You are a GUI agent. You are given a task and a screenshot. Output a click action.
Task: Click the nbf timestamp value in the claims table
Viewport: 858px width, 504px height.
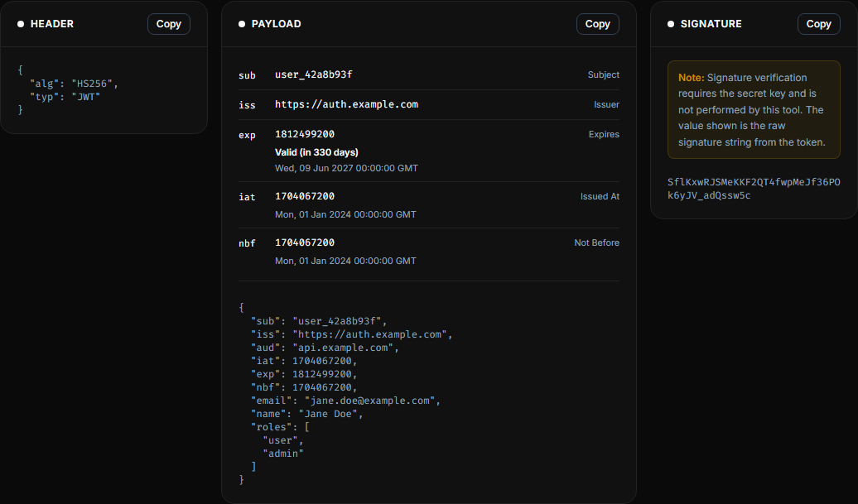[305, 242]
